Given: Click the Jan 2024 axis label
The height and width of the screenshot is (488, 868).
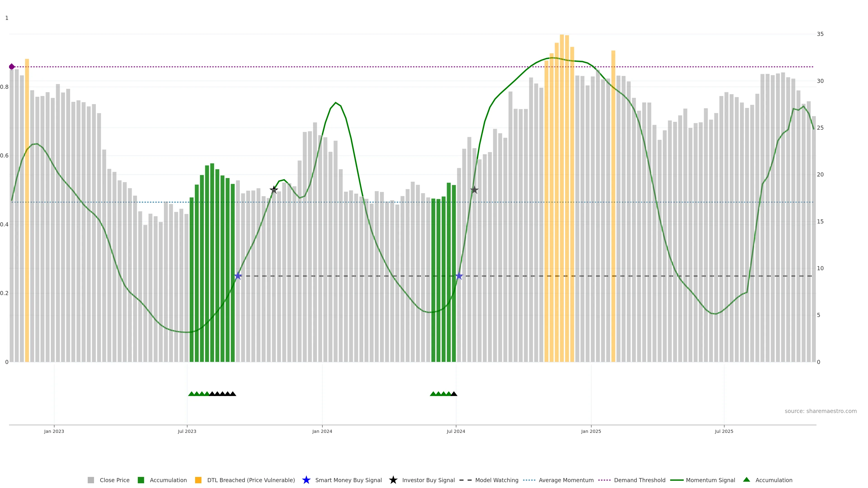Looking at the screenshot, I should tap(322, 431).
